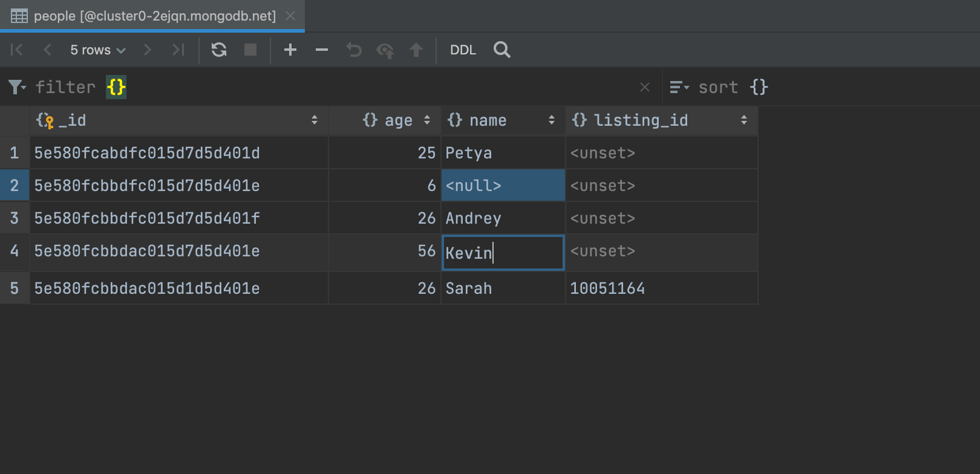Image resolution: width=980 pixels, height=474 pixels.
Task: Preview pending changes with eye icon
Action: (385, 50)
